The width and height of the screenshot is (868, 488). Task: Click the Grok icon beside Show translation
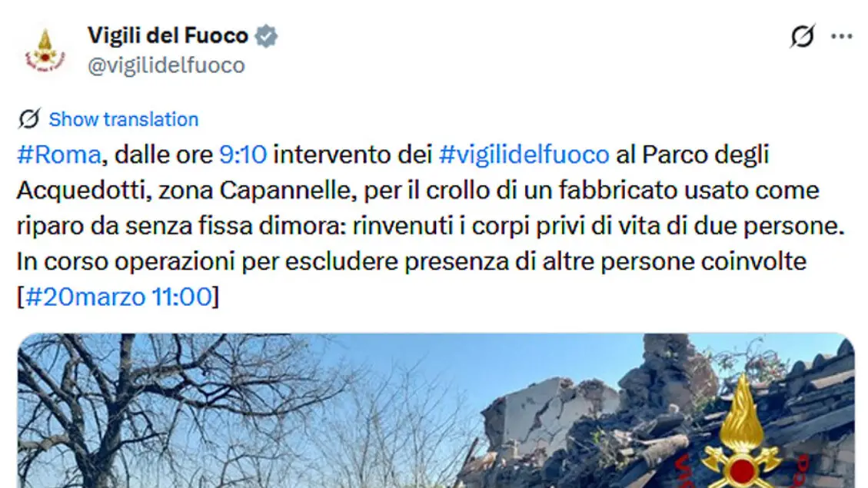[x=29, y=118]
